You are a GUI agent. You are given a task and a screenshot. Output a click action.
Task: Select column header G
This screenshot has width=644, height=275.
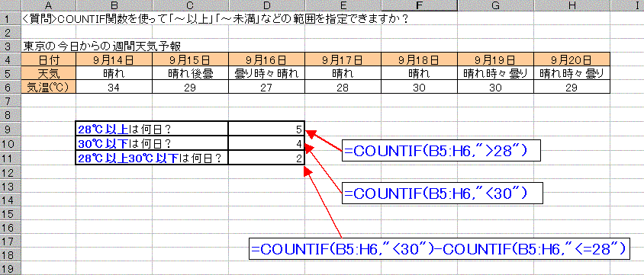(x=495, y=6)
